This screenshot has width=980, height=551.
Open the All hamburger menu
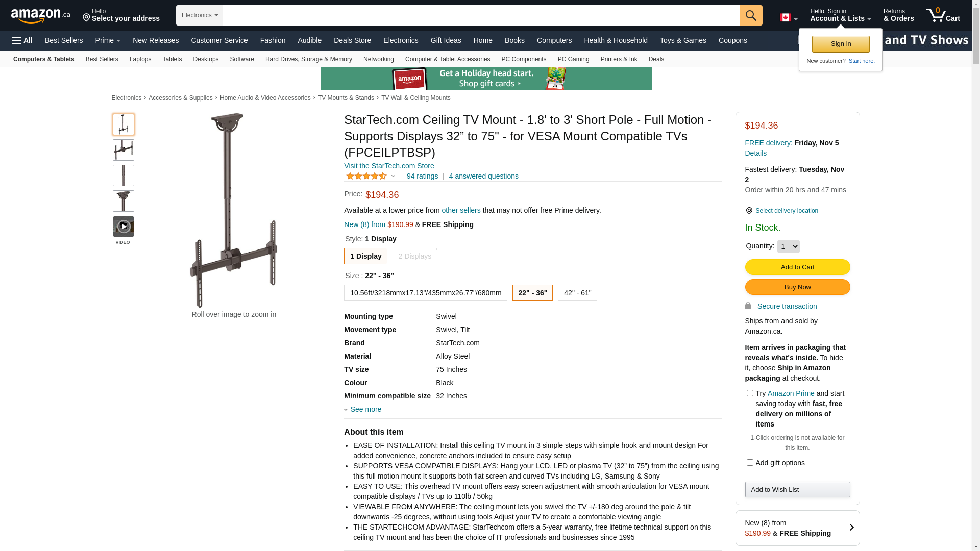tap(22, 40)
